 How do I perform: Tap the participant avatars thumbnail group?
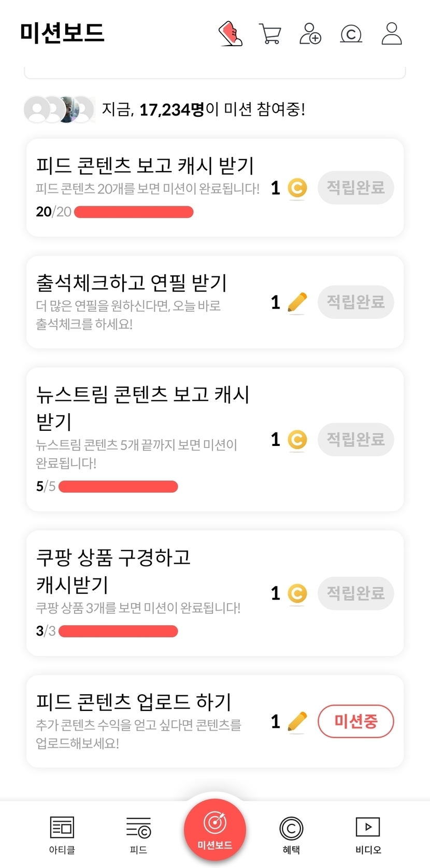pyautogui.click(x=60, y=109)
